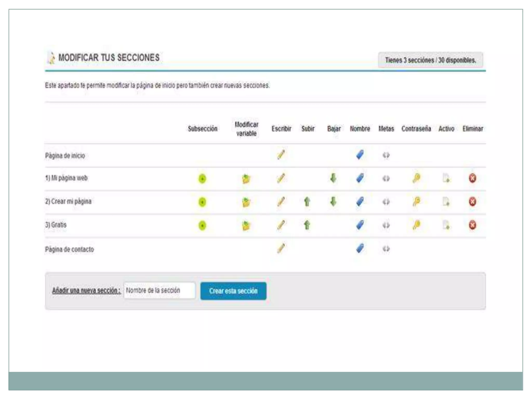Move Gratis section up with arrow
Image resolution: width=532 pixels, height=399 pixels.
[307, 225]
